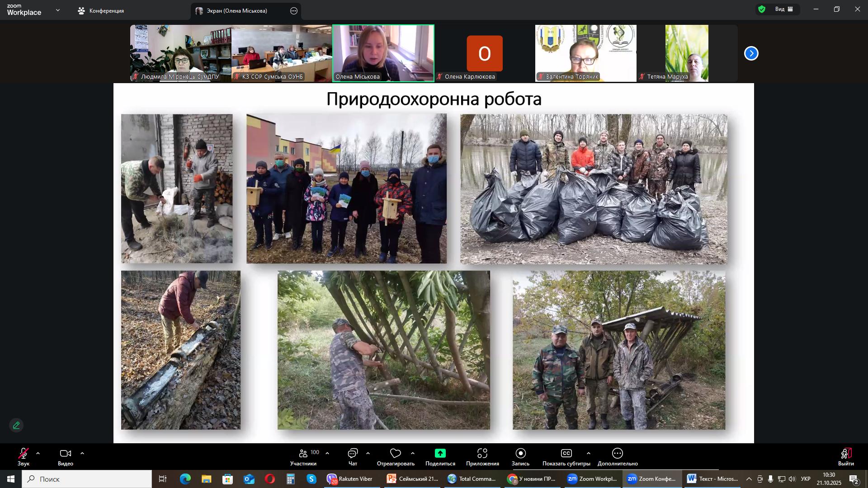Expand video options arrow next to Видео
This screenshot has width=868, height=488.
click(82, 453)
